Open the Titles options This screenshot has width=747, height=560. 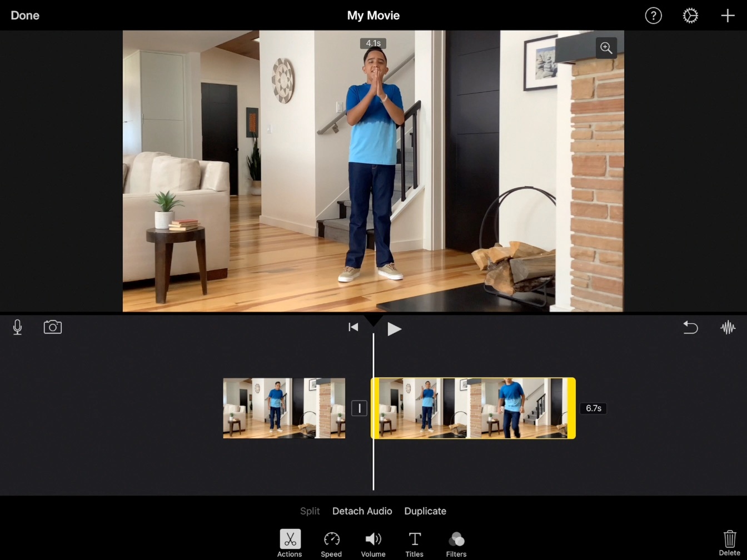point(414,543)
